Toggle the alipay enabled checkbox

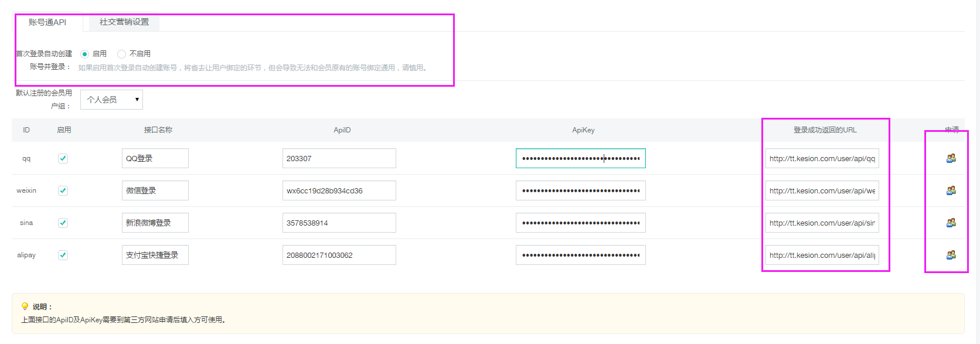click(63, 255)
